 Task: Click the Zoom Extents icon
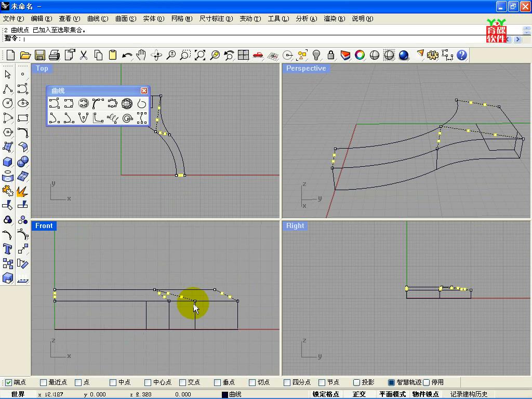pyautogui.click(x=200, y=55)
